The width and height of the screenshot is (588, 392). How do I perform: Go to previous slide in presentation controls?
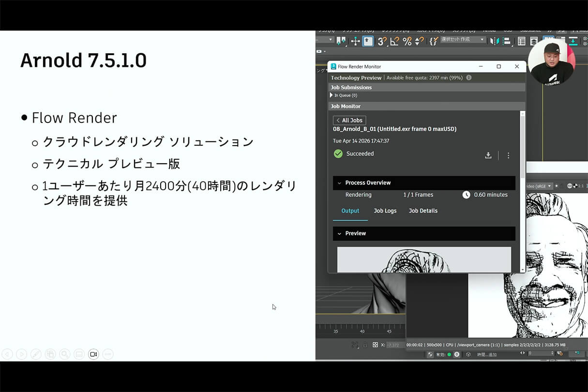point(7,354)
